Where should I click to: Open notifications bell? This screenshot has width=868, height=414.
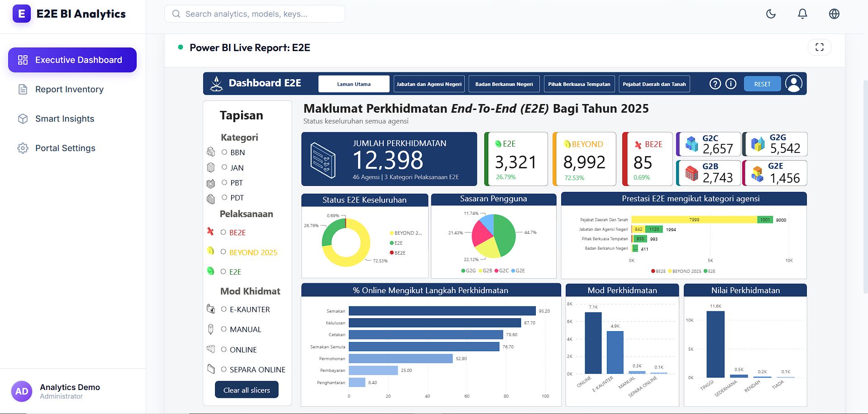802,14
